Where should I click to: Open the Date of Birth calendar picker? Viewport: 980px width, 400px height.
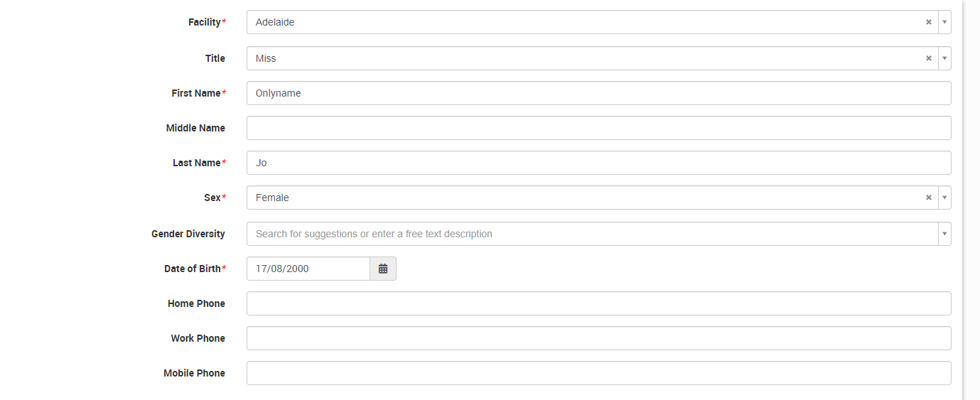(x=383, y=269)
